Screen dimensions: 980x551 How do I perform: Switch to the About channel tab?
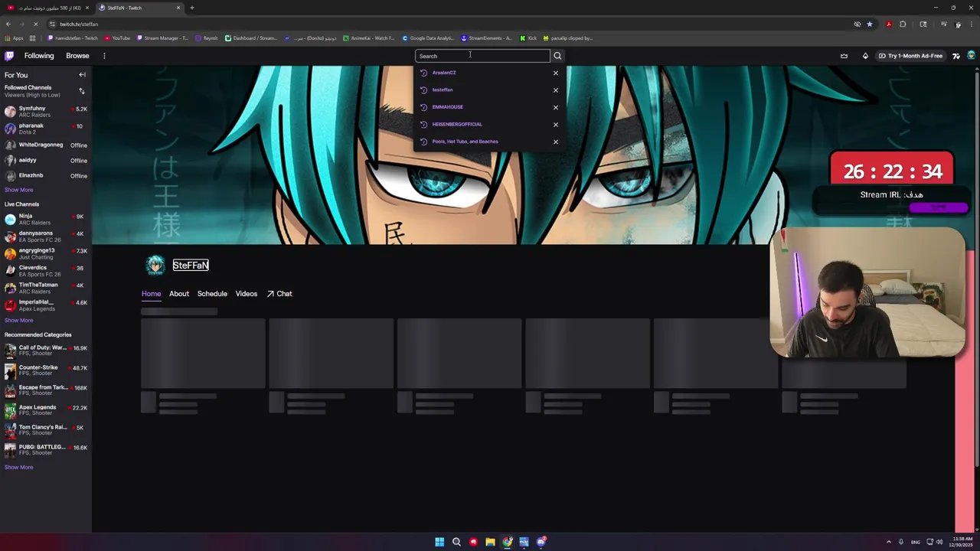[x=179, y=294]
